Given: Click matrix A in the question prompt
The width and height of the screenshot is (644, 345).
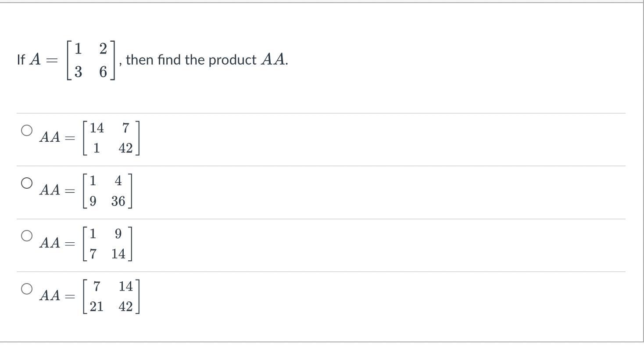Looking at the screenshot, I should coord(91,60).
